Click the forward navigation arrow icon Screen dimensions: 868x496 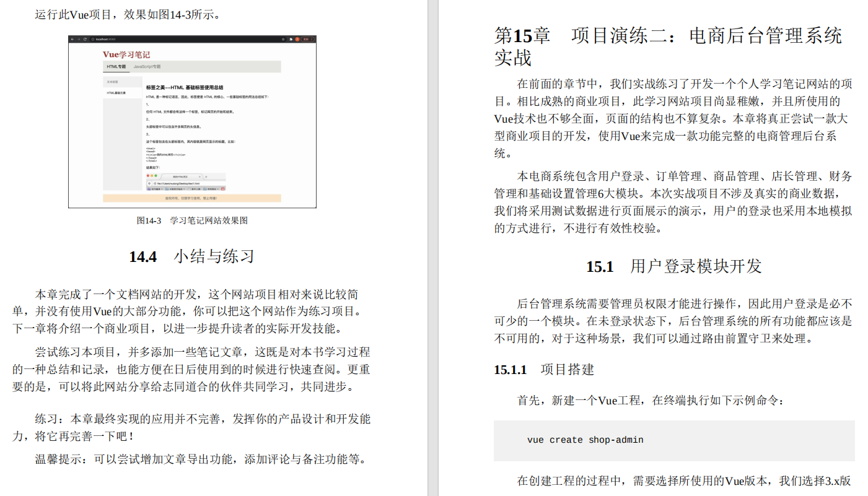(x=78, y=40)
